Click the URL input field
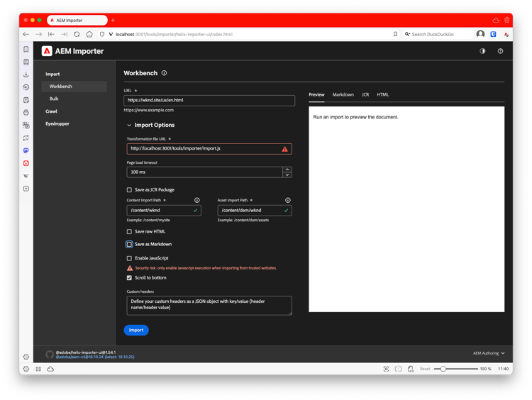 click(x=209, y=101)
